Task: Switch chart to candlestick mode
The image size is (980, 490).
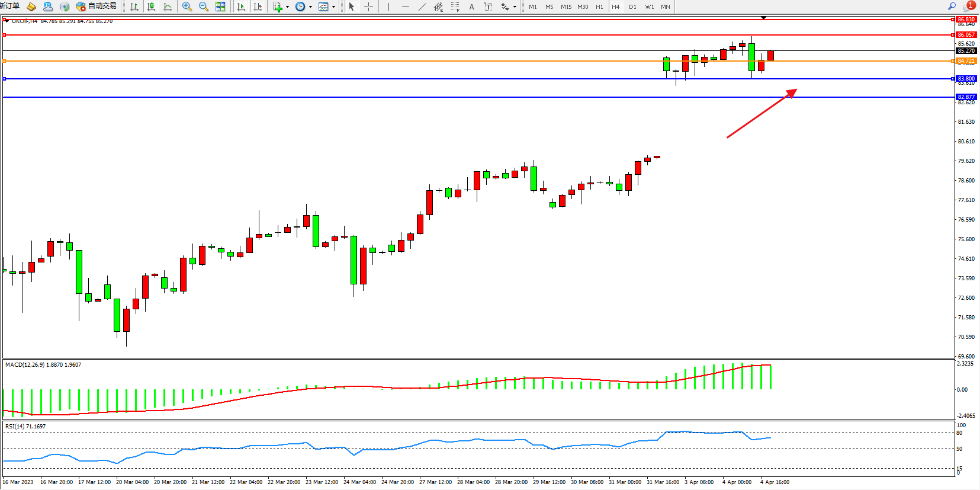Action: pos(151,7)
